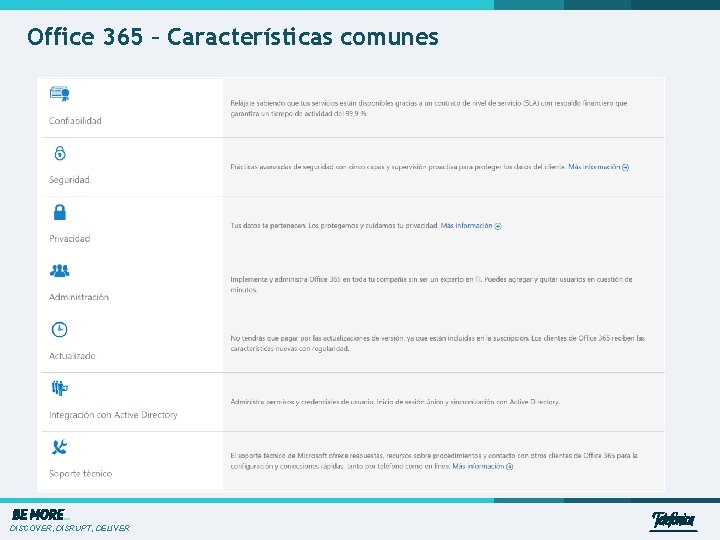
Task: Select the Actualizado label
Action: tap(72, 356)
